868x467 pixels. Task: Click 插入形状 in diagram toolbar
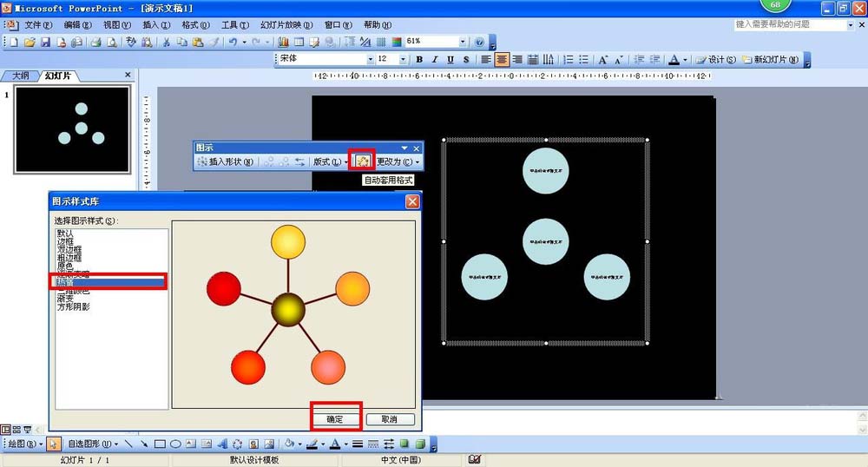point(226,161)
